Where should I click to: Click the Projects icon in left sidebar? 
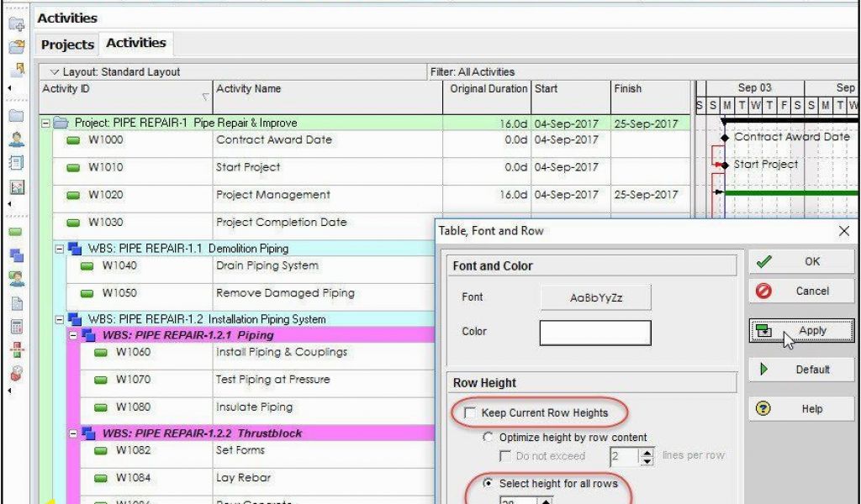coord(16,115)
